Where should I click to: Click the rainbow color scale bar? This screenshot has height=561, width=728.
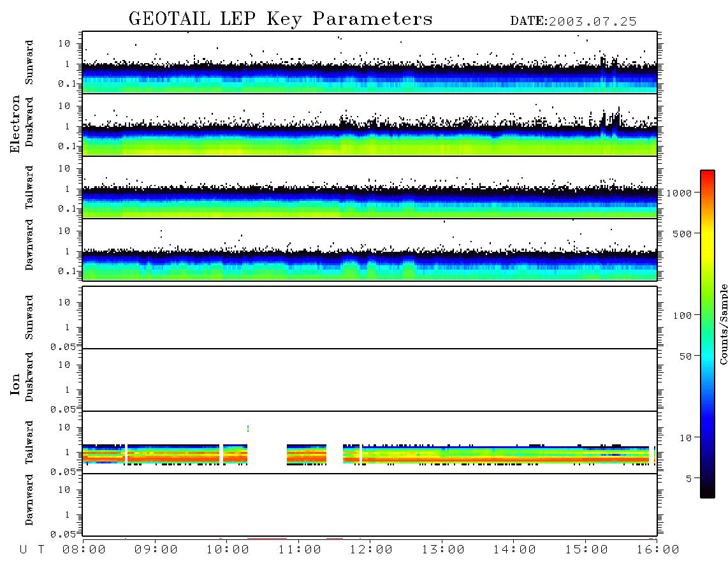pos(708,335)
